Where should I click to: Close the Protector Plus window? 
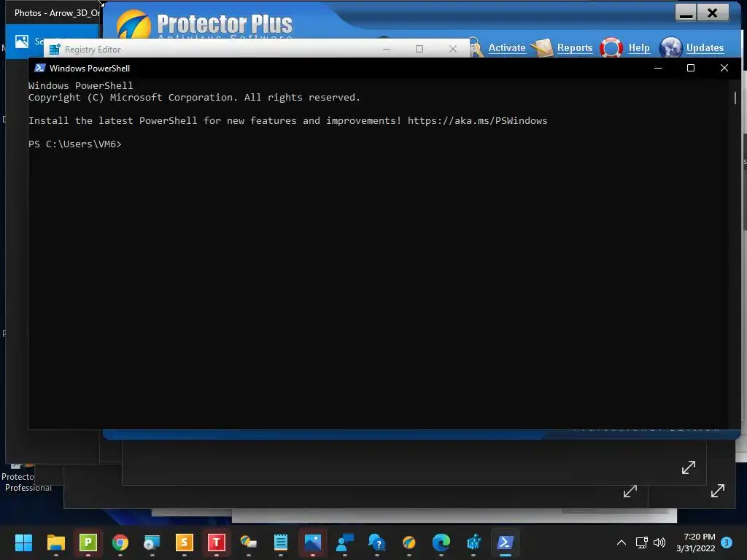coord(713,13)
